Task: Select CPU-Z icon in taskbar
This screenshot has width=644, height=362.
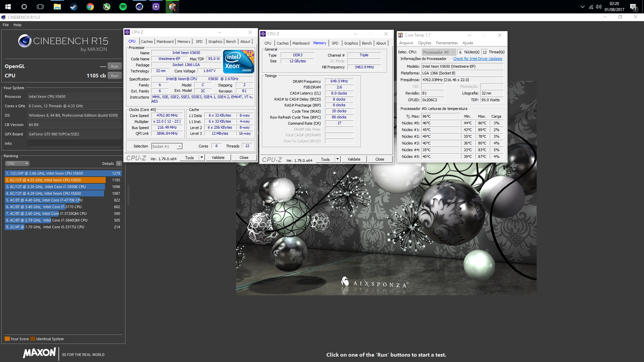Action: [x=156, y=6]
